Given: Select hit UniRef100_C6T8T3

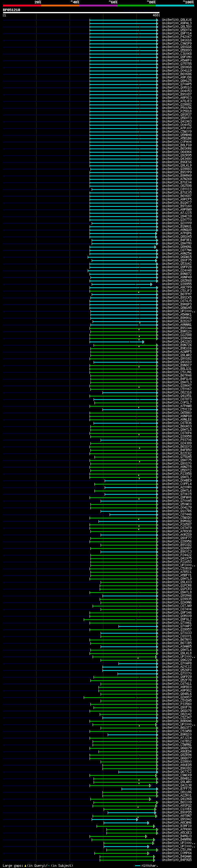Looking at the screenshot, I should 177,399.
